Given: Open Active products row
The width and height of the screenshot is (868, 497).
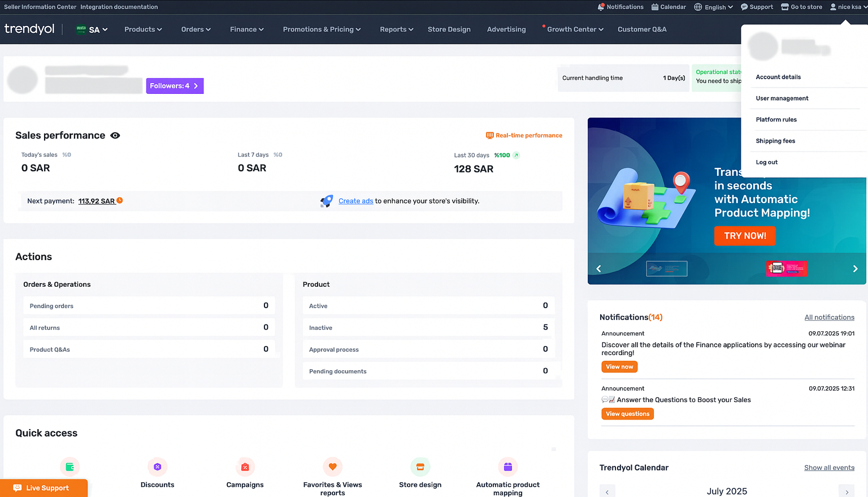Looking at the screenshot, I should [428, 305].
